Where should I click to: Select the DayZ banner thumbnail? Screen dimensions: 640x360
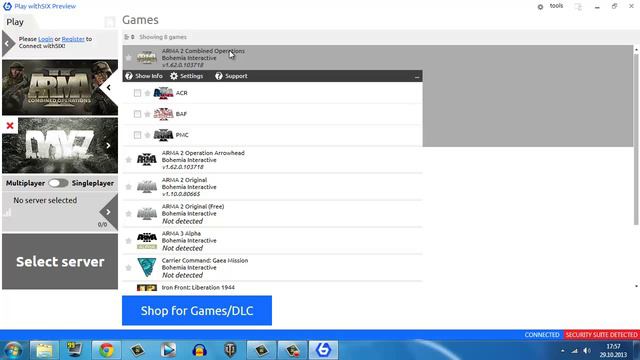[60, 145]
